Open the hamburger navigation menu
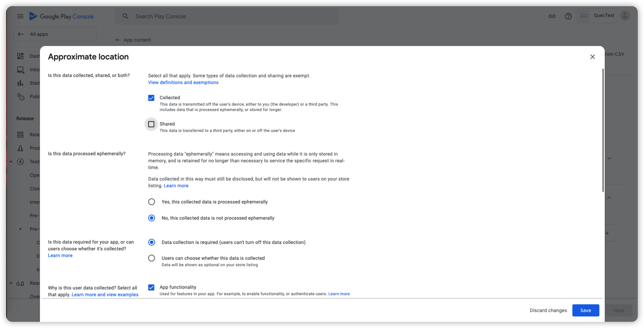 click(20, 16)
